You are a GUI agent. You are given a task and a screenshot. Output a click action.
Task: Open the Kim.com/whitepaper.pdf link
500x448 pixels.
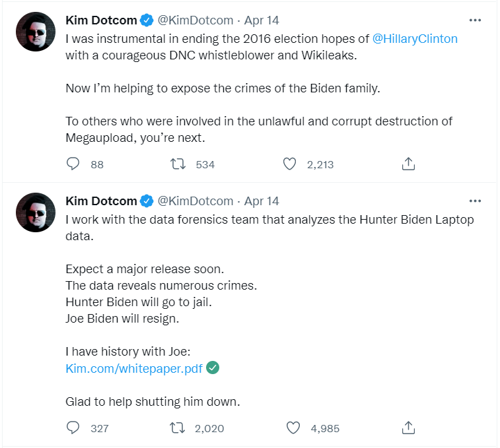[x=134, y=368]
